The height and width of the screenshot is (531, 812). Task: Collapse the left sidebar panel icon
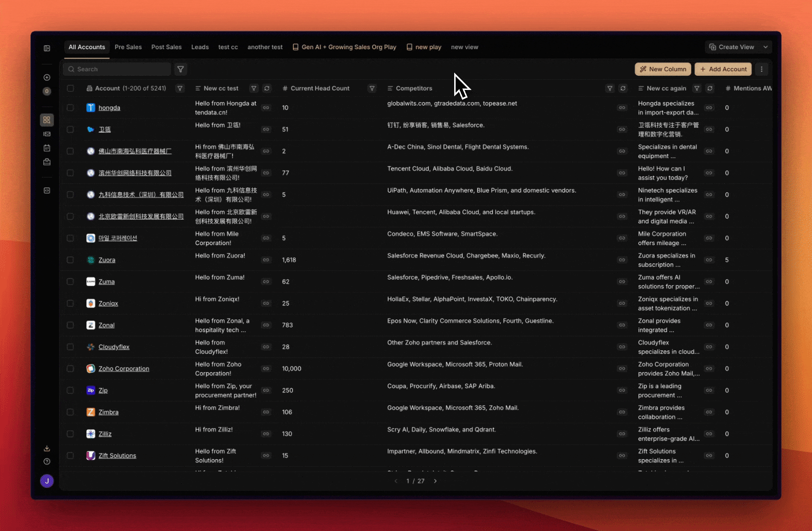[x=47, y=48]
